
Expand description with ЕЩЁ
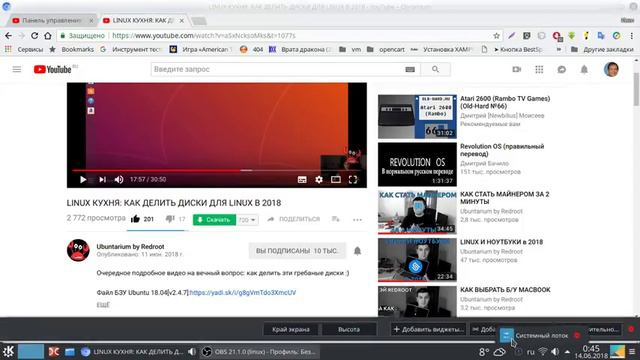tap(103, 304)
